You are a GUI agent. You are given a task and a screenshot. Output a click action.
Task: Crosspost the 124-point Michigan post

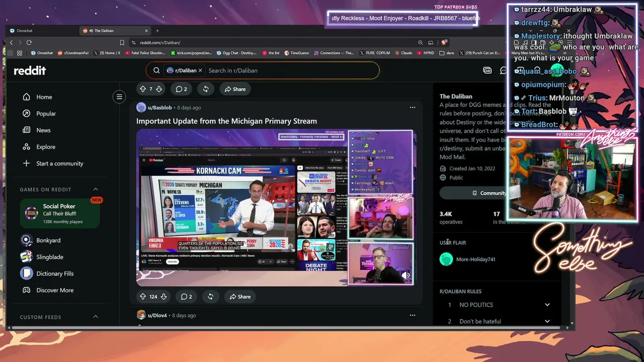click(x=211, y=297)
